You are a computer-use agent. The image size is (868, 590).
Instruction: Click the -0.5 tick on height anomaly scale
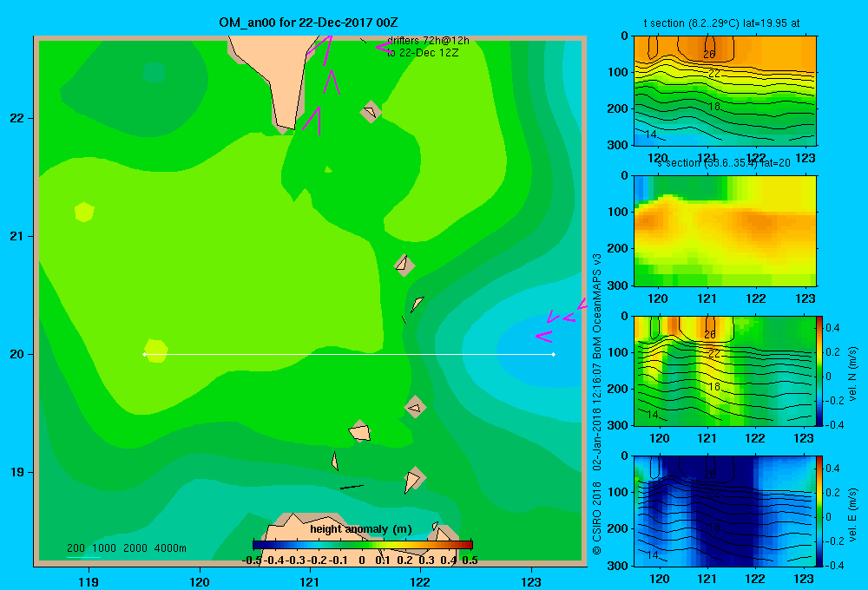click(252, 560)
